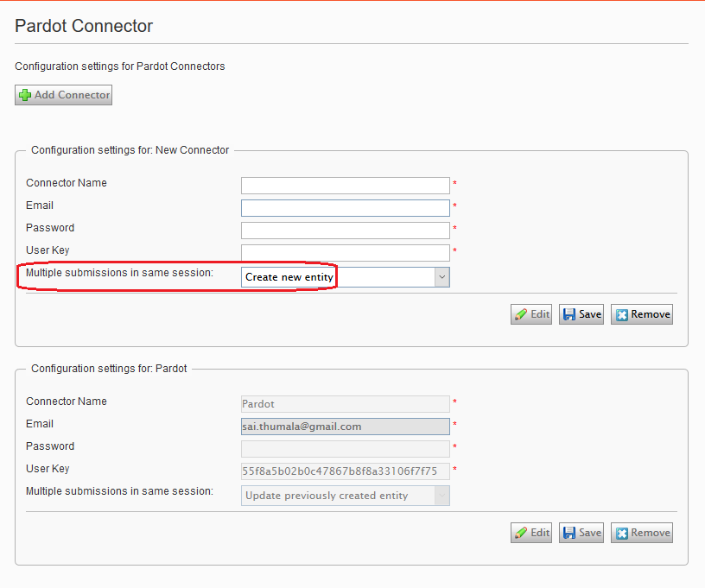Image resolution: width=705 pixels, height=588 pixels.
Task: Click the Pardot Connector page heading
Action: pos(84,26)
